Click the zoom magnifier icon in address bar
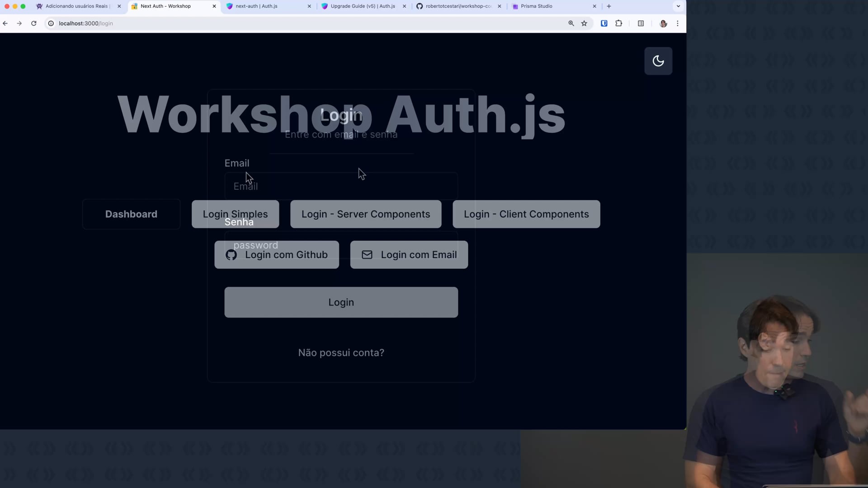 (x=571, y=23)
